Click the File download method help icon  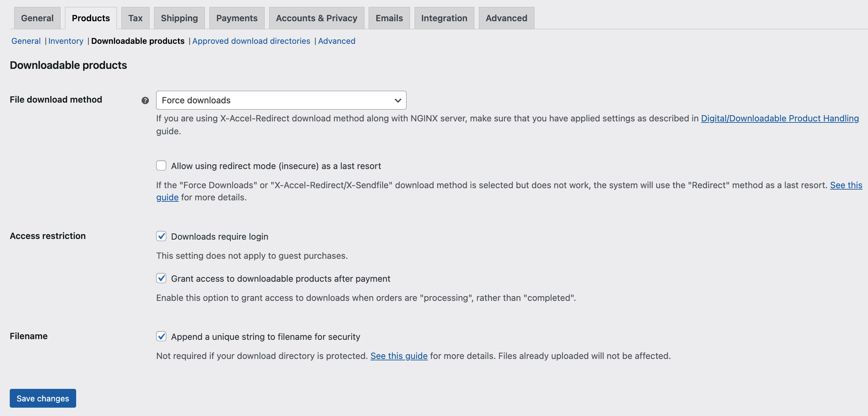(x=145, y=101)
